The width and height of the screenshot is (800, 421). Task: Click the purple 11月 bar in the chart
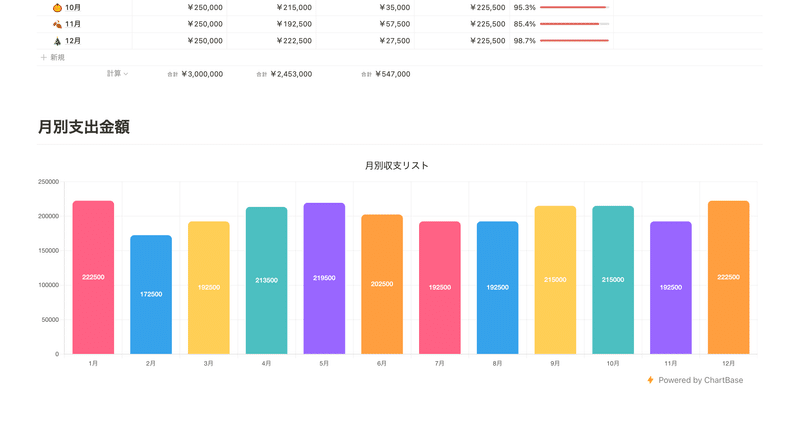[x=671, y=287]
